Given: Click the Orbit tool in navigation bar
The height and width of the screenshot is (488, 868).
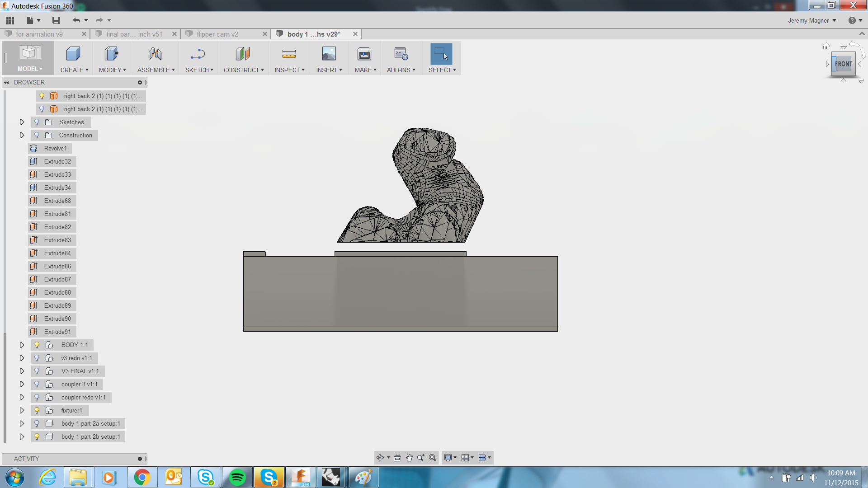Looking at the screenshot, I should coord(380,458).
